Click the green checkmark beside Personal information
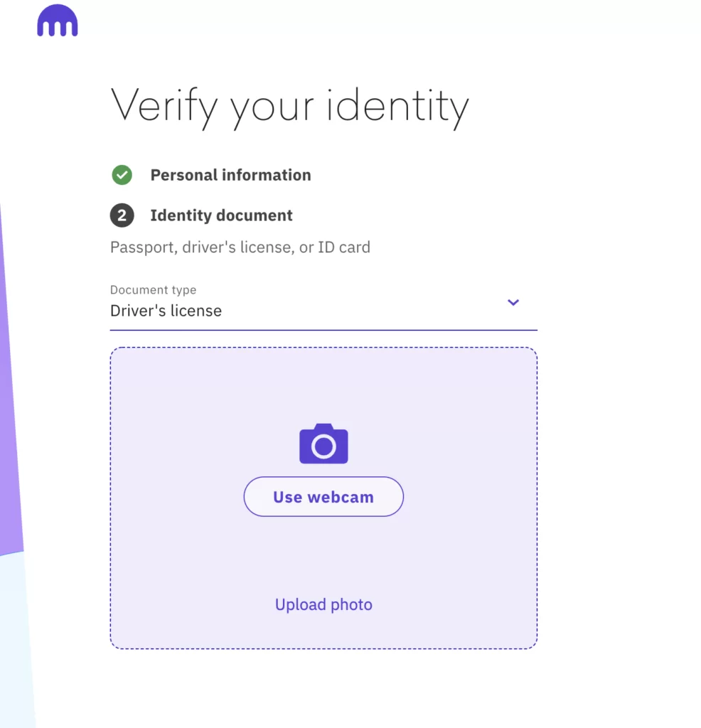701x728 pixels. point(122,175)
